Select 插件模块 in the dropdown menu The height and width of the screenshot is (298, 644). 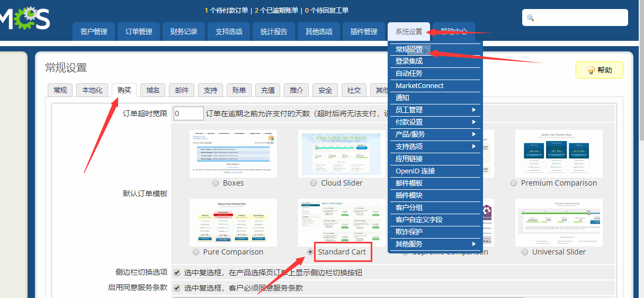click(435, 195)
